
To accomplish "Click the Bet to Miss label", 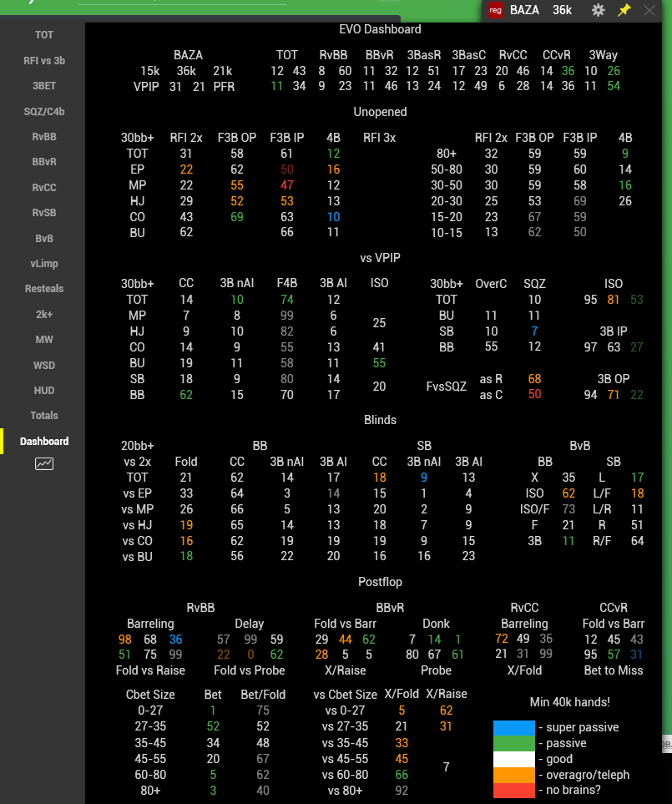I will pyautogui.click(x=614, y=670).
